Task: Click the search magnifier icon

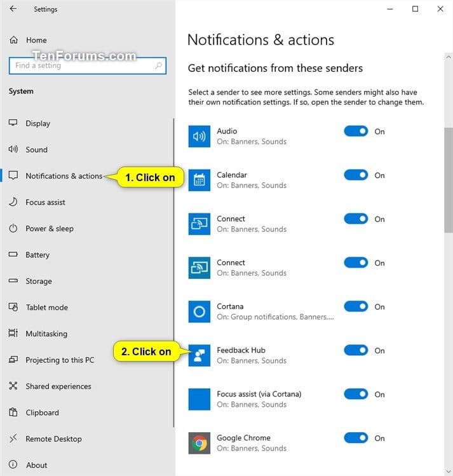Action: 158,65
